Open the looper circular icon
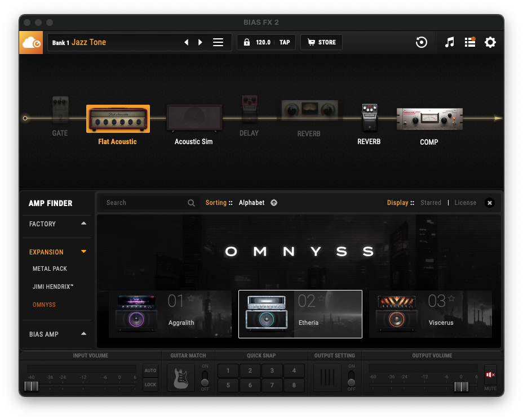 [421, 42]
